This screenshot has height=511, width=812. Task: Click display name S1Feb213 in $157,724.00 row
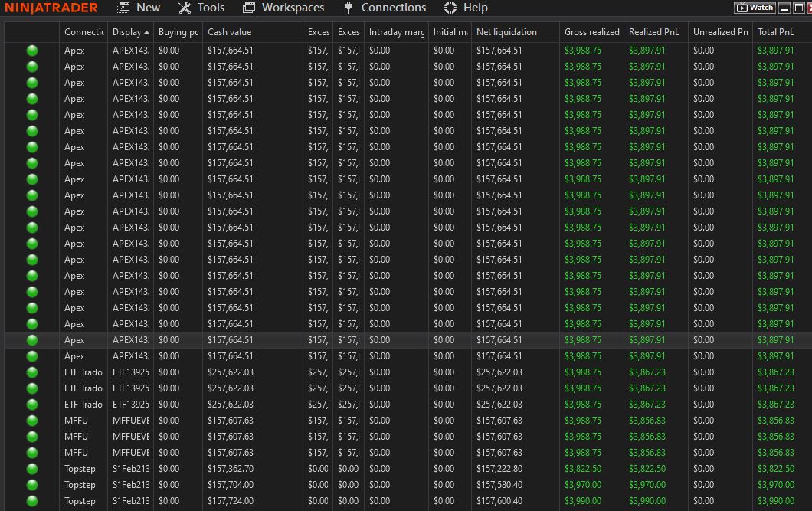click(x=131, y=501)
